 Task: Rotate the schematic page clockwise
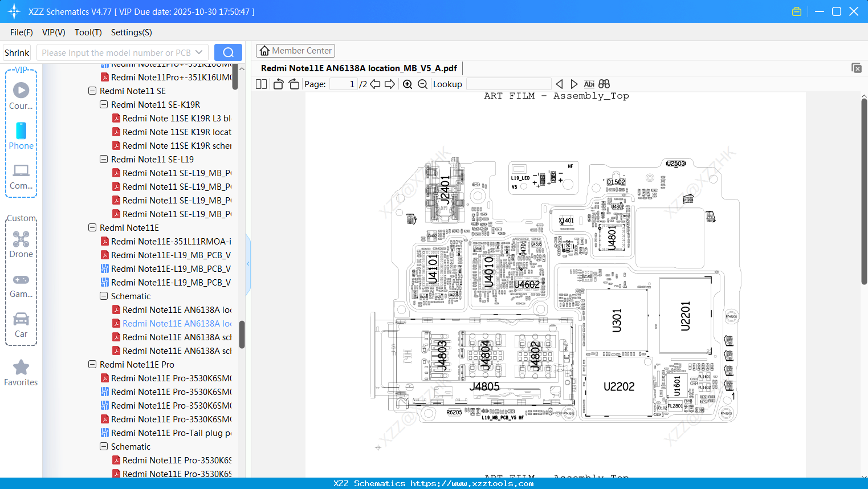coord(294,84)
